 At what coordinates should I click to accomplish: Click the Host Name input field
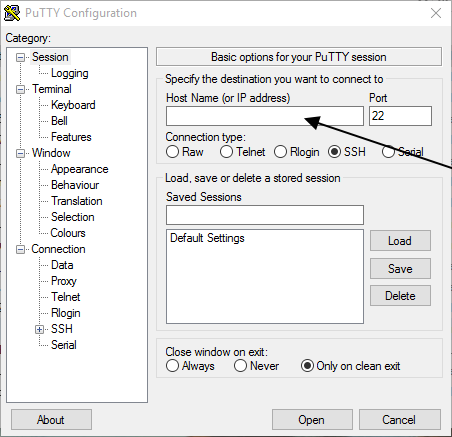point(265,116)
